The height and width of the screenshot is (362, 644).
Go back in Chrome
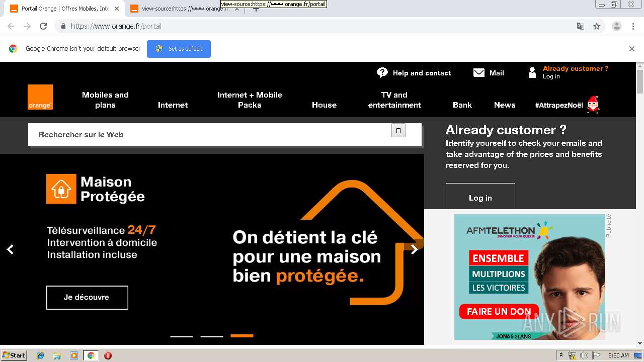click(x=11, y=26)
